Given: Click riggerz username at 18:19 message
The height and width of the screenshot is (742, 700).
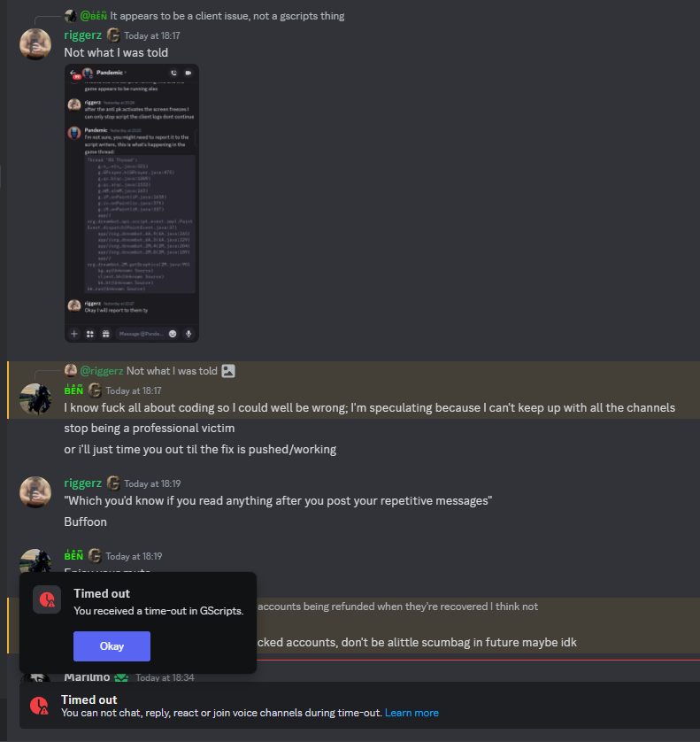Looking at the screenshot, I should [x=83, y=483].
